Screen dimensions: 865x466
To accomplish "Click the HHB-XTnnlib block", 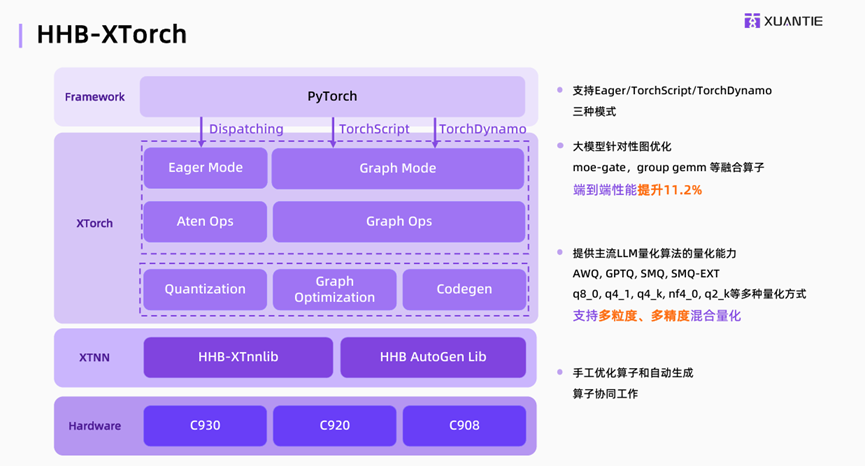I will 238,357.
